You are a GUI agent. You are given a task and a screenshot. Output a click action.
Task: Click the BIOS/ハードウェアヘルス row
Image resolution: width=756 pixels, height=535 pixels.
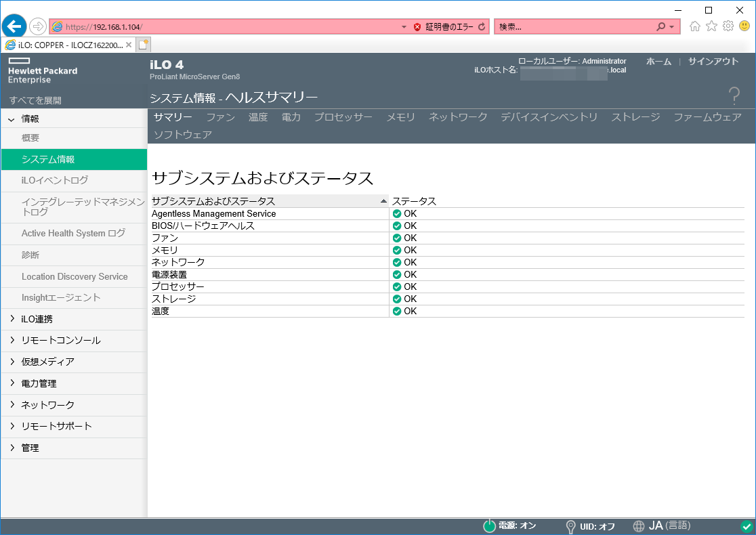[448, 226]
